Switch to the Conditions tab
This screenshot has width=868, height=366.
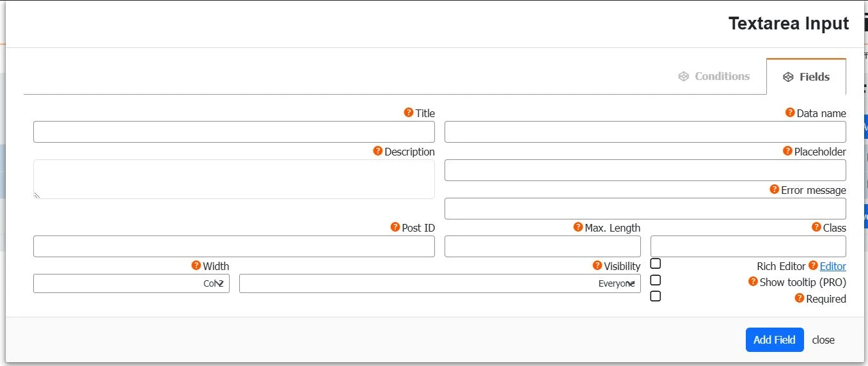pyautogui.click(x=714, y=76)
